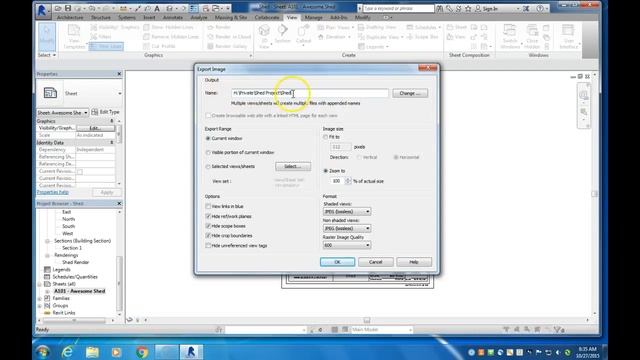The width and height of the screenshot is (640, 360).
Task: Click the Sheet tool in Sheet Composition
Action: [457, 27]
